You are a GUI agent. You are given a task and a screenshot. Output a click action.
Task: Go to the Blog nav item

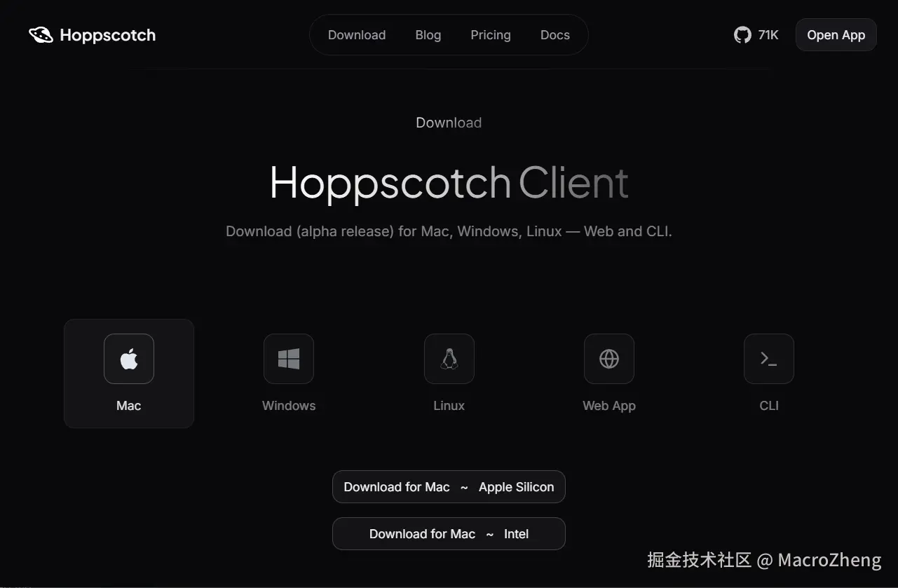click(428, 35)
